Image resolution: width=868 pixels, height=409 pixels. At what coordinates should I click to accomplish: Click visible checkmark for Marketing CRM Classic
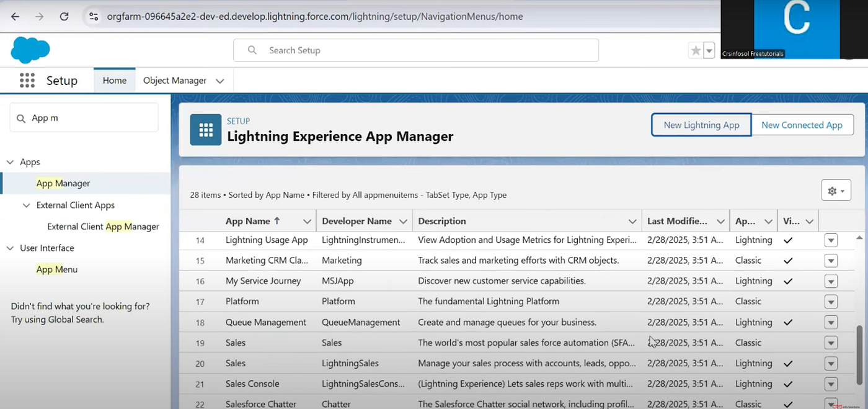(x=788, y=261)
